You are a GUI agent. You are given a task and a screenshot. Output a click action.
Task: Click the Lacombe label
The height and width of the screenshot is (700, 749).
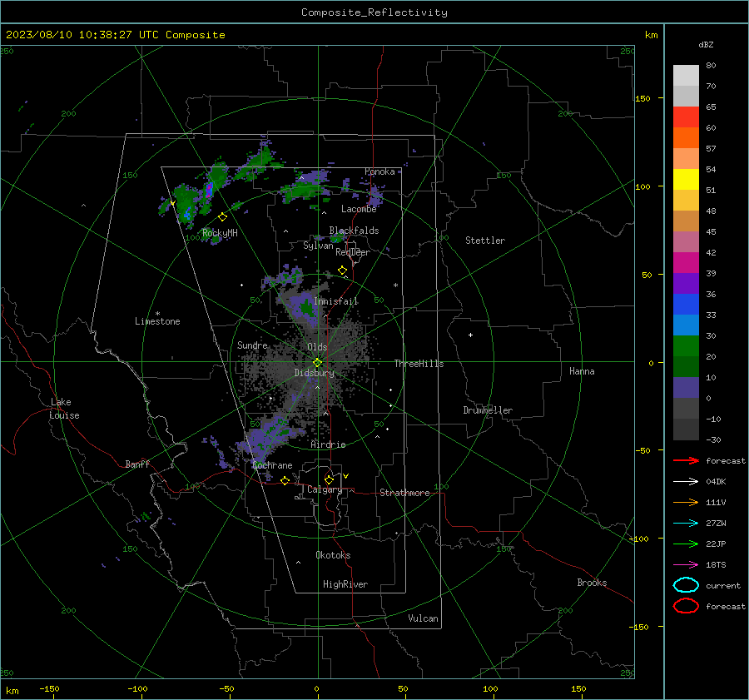pos(359,209)
